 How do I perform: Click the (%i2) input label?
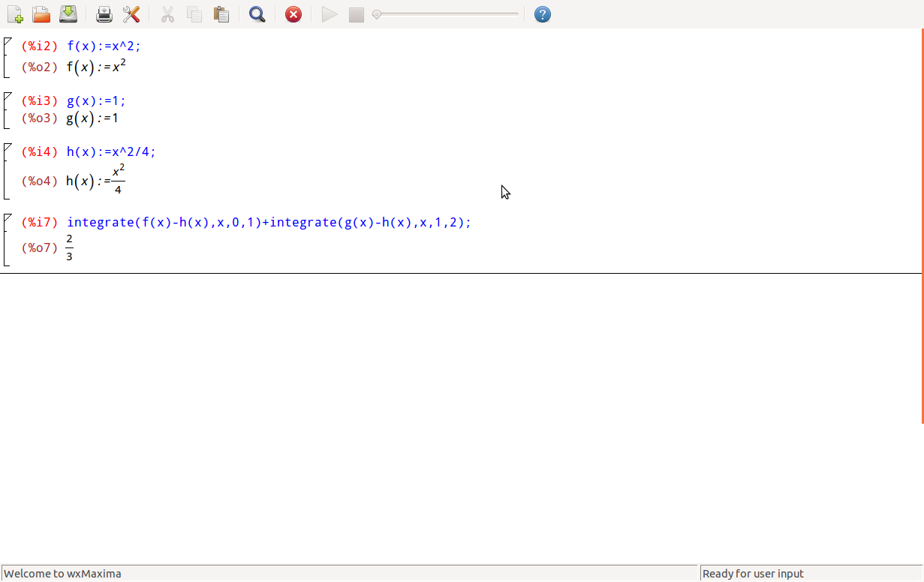pos(40,46)
